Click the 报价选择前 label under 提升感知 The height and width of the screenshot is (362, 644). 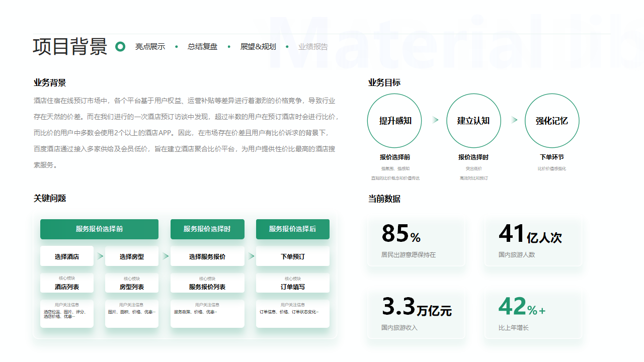click(395, 157)
